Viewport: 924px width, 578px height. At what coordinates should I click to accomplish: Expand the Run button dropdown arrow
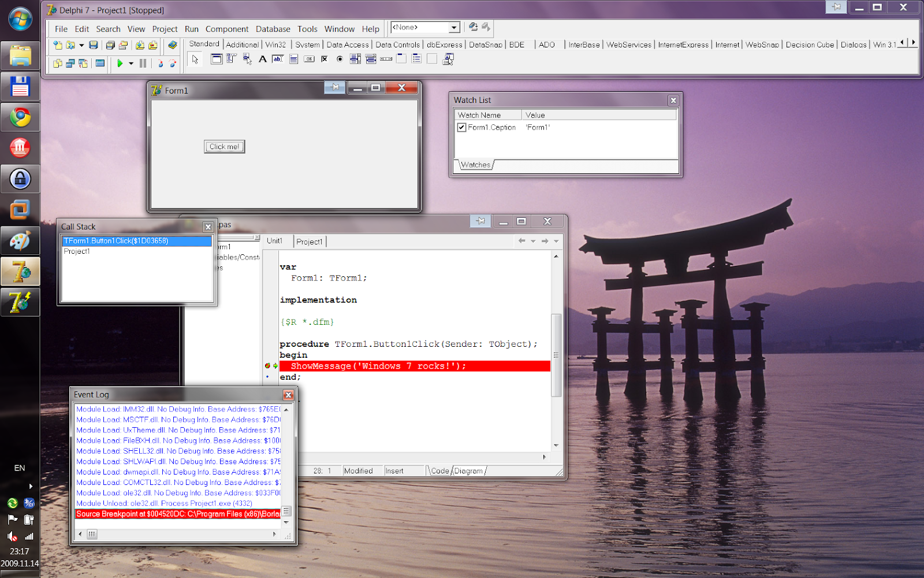(131, 64)
